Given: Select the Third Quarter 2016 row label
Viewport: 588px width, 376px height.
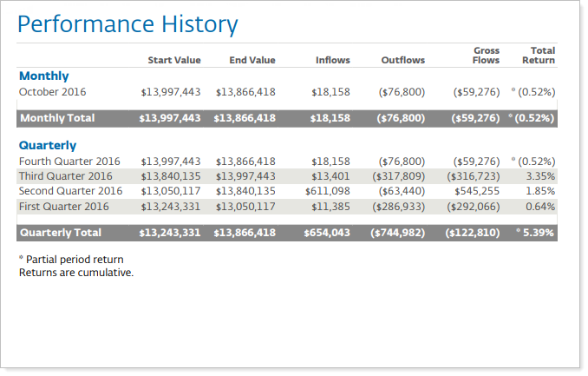Looking at the screenshot, I should click(x=66, y=176).
